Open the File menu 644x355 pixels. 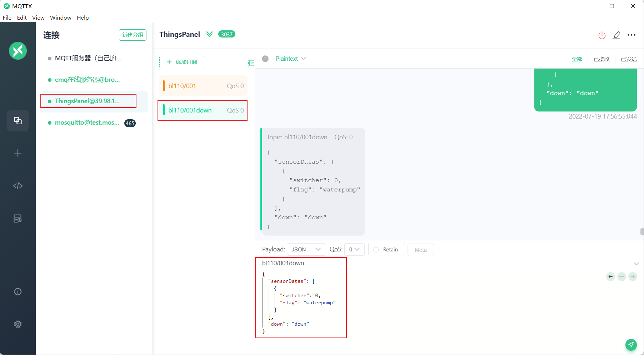tap(7, 17)
